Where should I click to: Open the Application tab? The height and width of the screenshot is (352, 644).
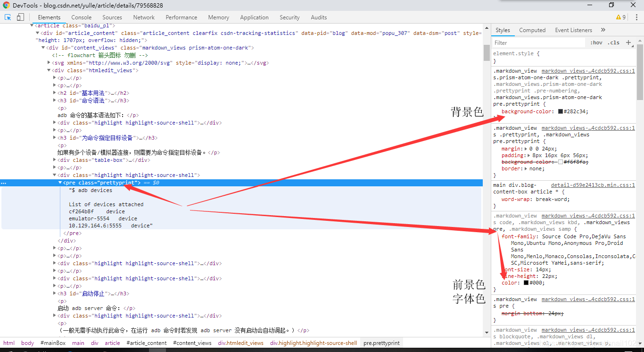254,17
